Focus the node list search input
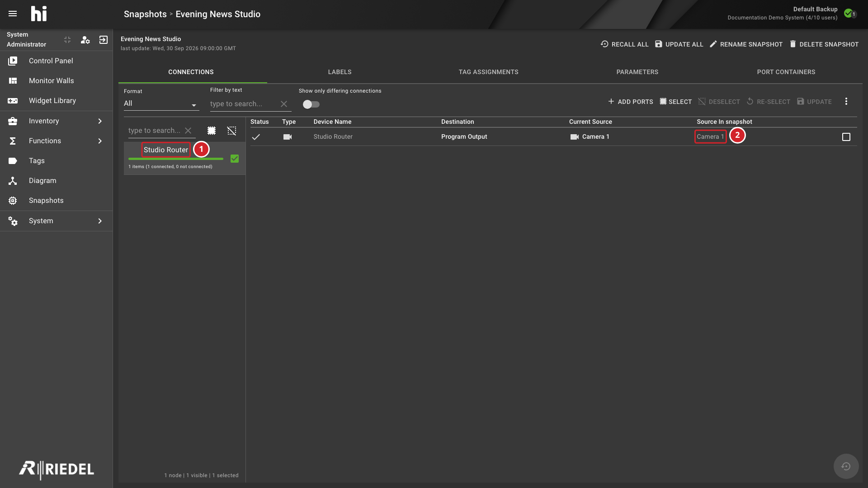The height and width of the screenshot is (488, 868). pos(155,131)
